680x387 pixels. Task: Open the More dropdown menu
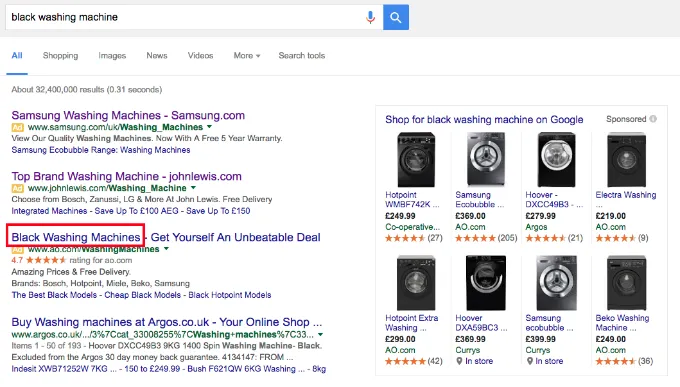247,56
